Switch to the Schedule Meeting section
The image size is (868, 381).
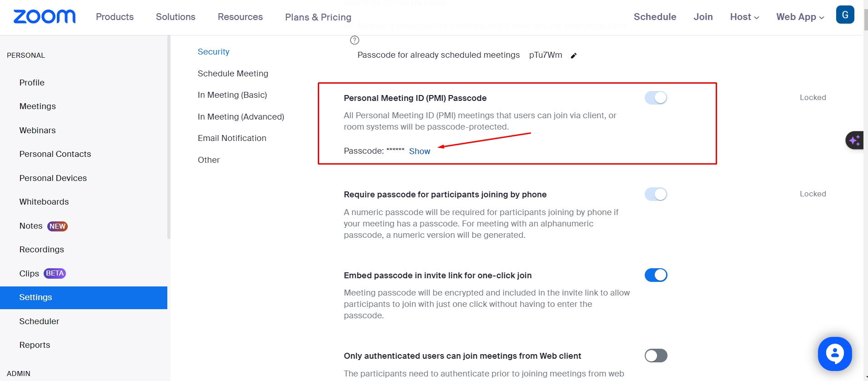pyautogui.click(x=233, y=74)
